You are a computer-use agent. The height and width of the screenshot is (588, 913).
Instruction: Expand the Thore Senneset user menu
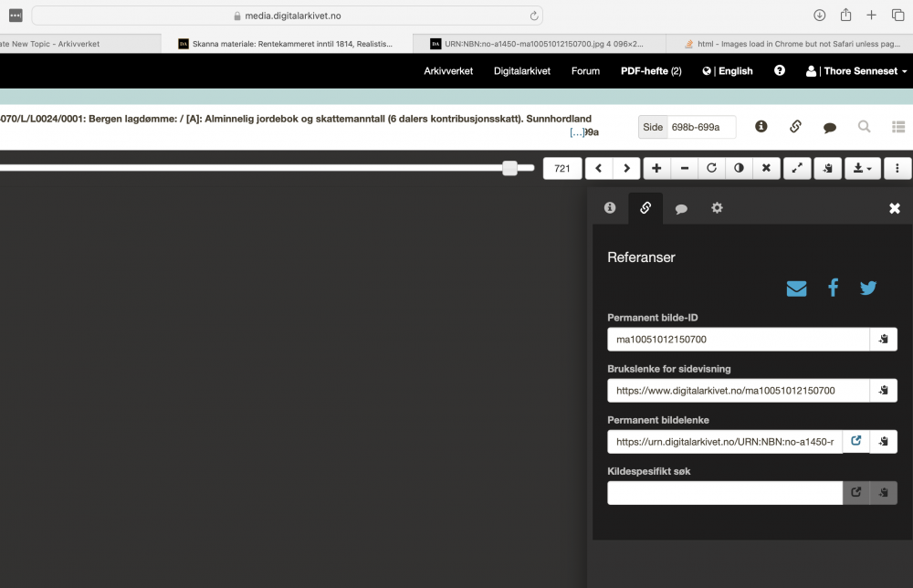click(856, 71)
